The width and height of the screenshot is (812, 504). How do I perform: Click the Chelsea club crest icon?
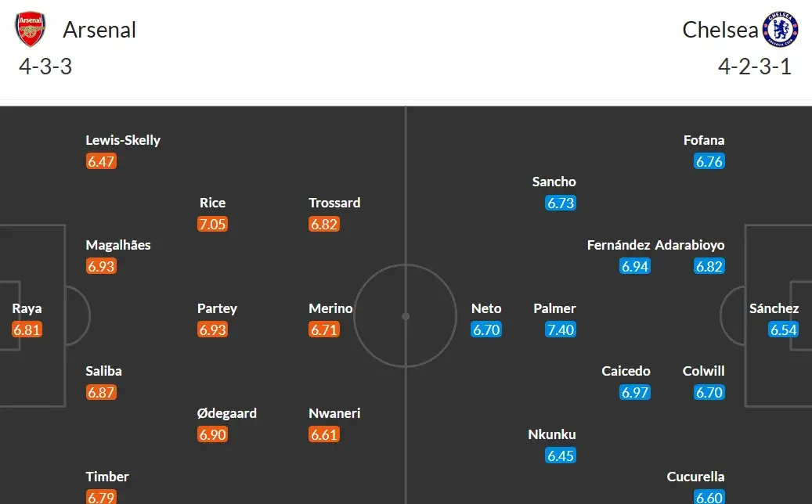781,30
